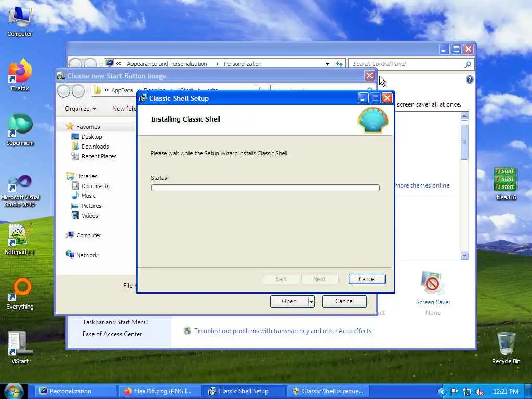The height and width of the screenshot is (399, 532).
Task: Expand the Control Panel address bar dropdown
Action: point(327,64)
